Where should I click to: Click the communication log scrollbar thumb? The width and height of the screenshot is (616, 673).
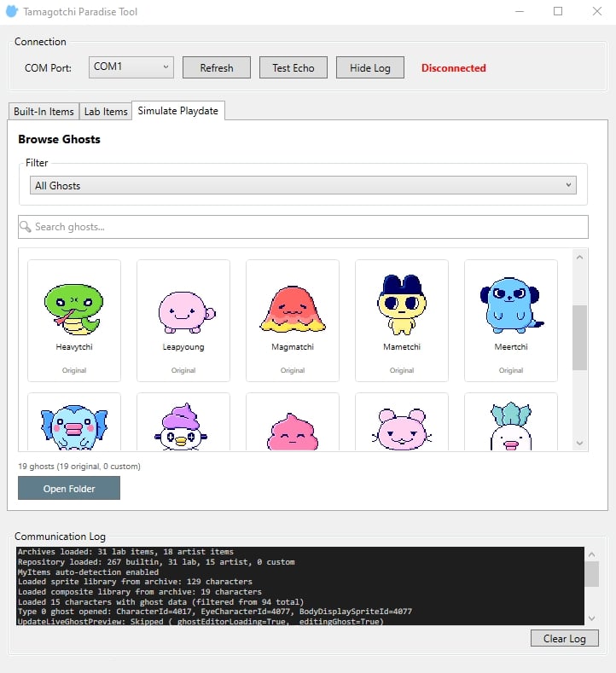click(x=591, y=574)
